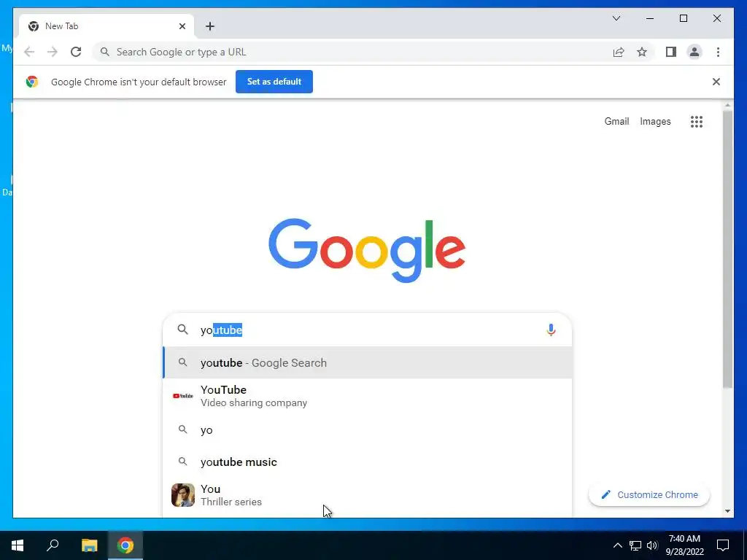Open a new tab with the plus button
The height and width of the screenshot is (560, 747).
point(210,26)
